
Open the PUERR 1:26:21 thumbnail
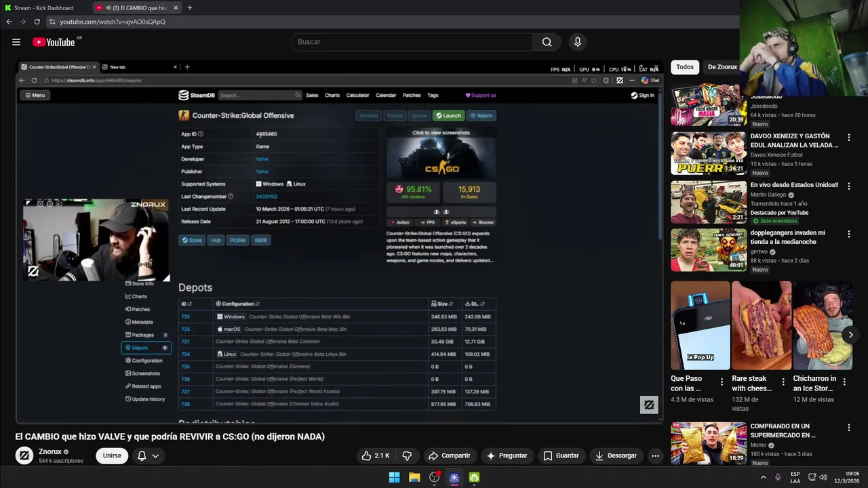(x=709, y=153)
